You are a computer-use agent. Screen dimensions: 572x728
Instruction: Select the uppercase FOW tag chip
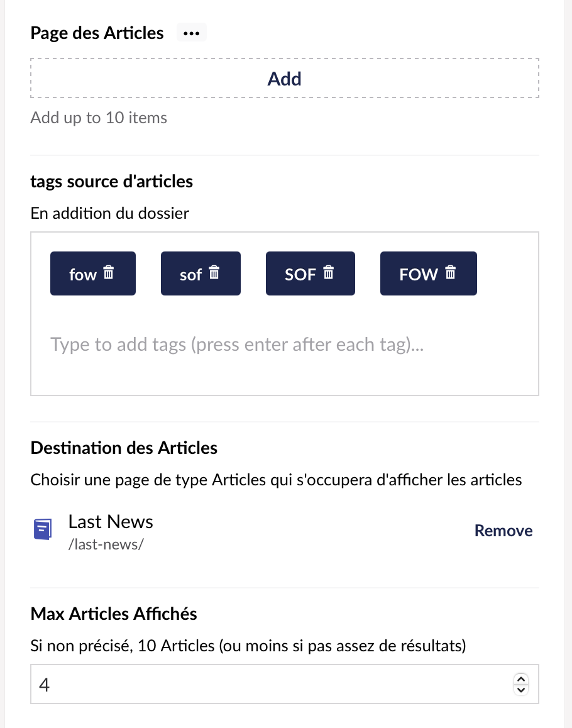[x=429, y=273]
